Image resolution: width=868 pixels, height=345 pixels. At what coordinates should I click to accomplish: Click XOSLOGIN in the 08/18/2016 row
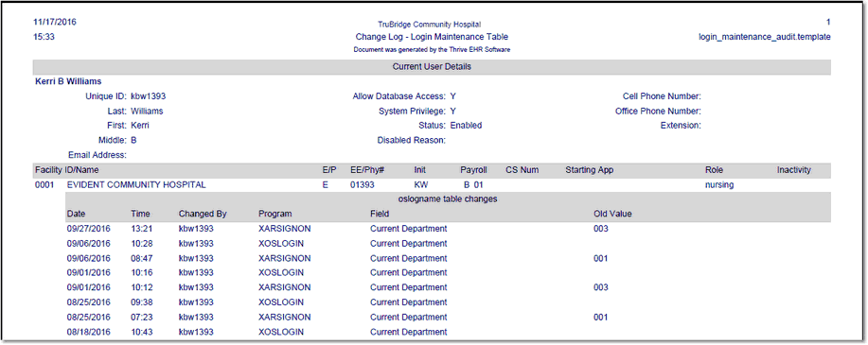pyautogui.click(x=281, y=332)
